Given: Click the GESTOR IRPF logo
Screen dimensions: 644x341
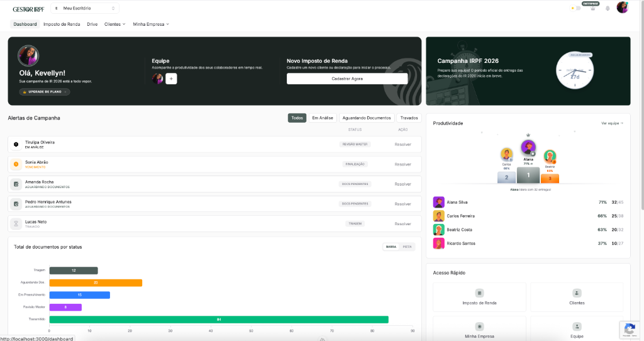Looking at the screenshot, I should click(x=28, y=9).
